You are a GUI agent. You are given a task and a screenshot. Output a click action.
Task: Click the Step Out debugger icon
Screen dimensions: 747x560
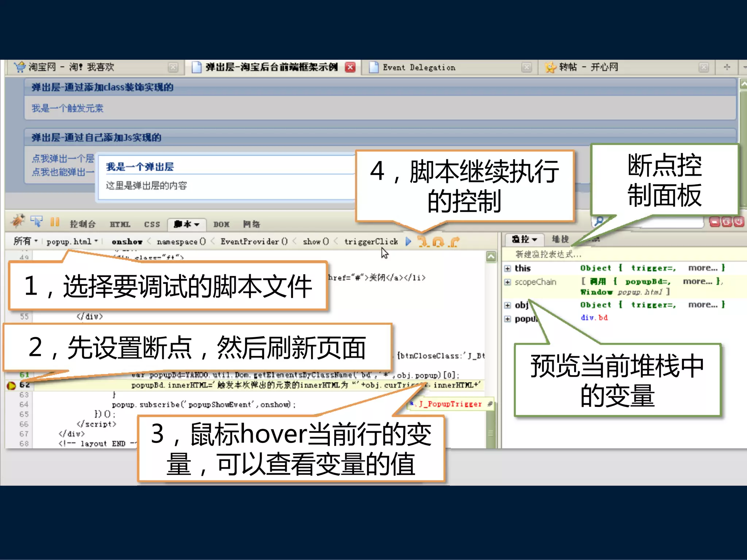point(454,241)
